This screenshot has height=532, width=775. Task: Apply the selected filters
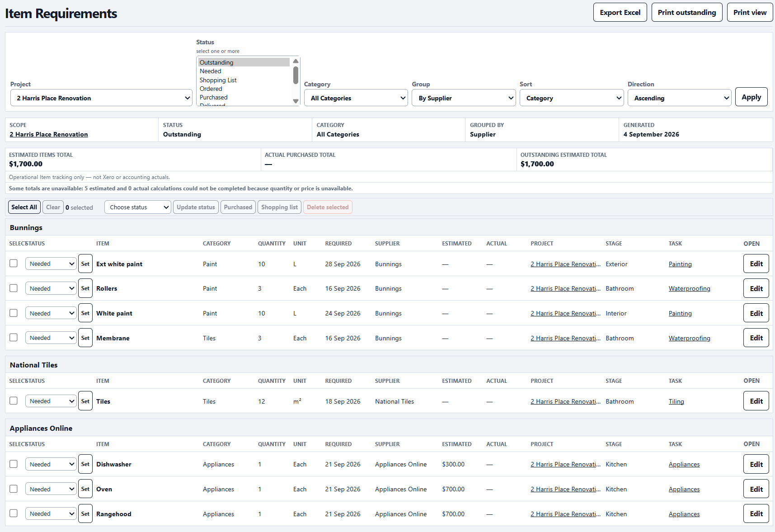click(x=751, y=97)
